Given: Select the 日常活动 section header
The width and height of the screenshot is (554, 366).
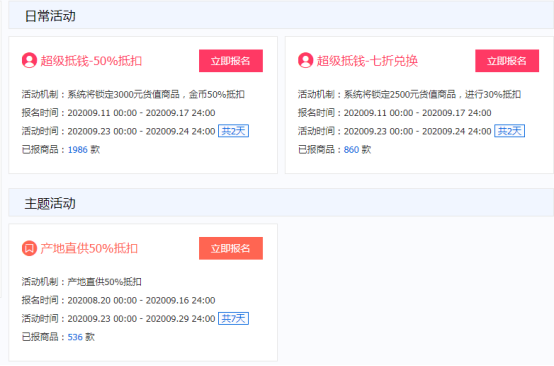Looking at the screenshot, I should [281, 16].
